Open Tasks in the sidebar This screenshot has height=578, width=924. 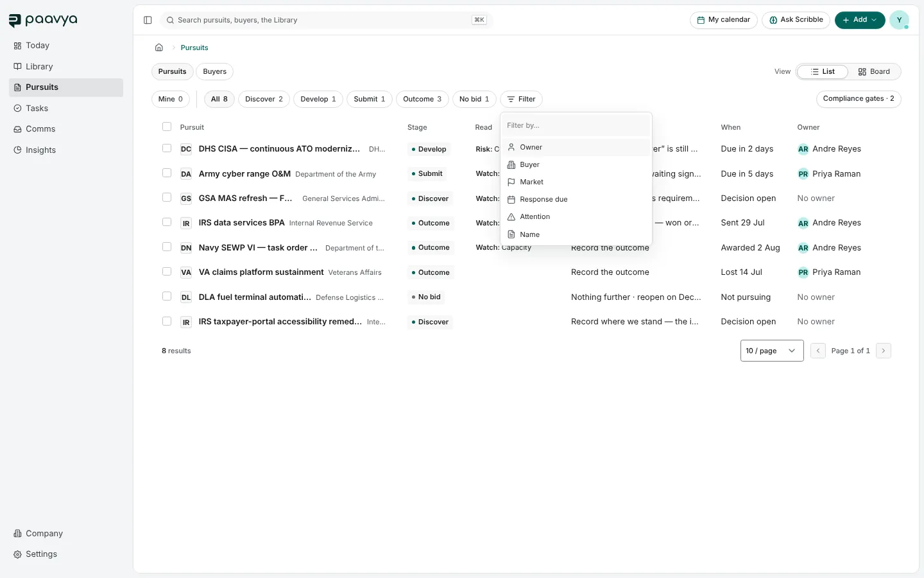coord(66,109)
